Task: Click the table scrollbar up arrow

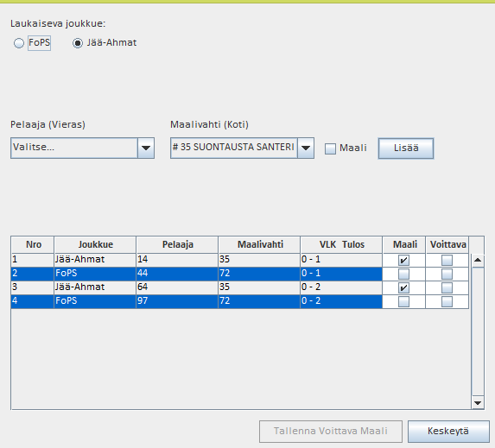Action: (x=478, y=261)
